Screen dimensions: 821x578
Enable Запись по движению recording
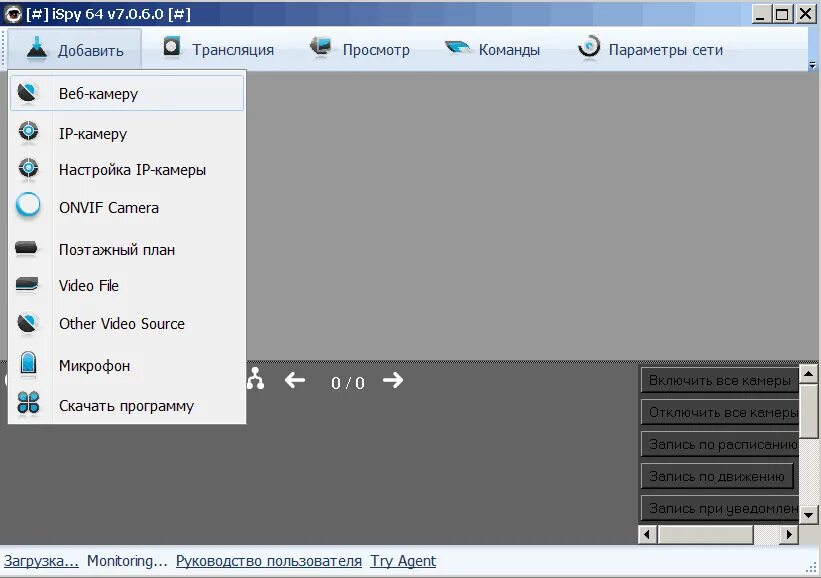click(718, 475)
